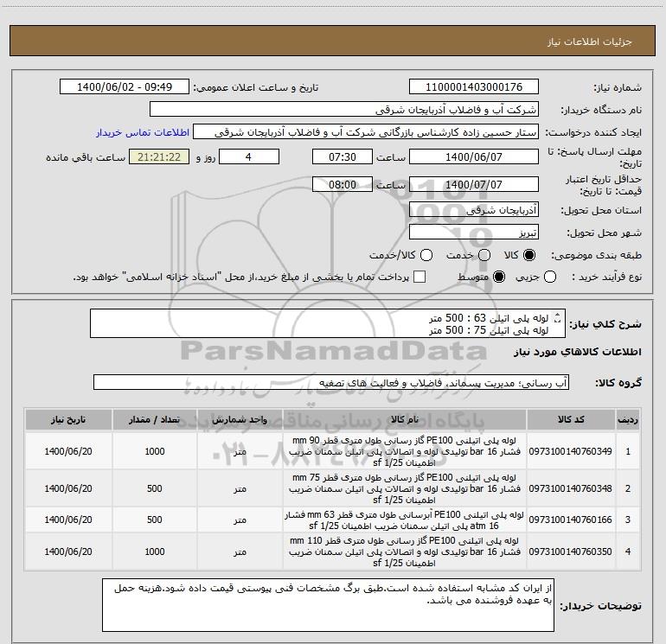The image size is (666, 644).
Task: Click the need date 1400/06/20 in row 1
Action: pos(68,451)
